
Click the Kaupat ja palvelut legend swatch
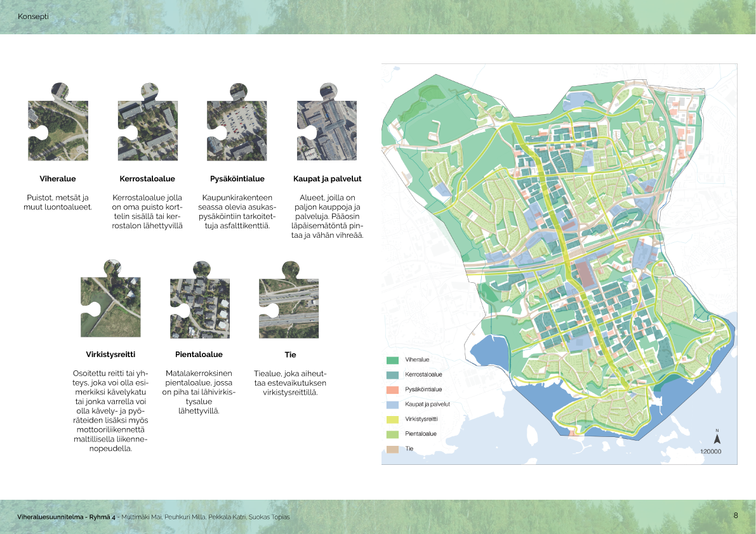(x=392, y=405)
